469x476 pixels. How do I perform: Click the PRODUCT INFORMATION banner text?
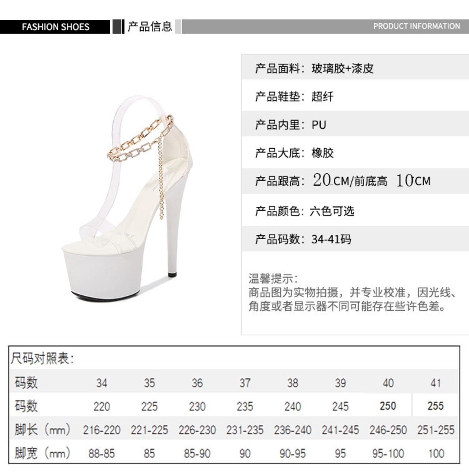[416, 26]
